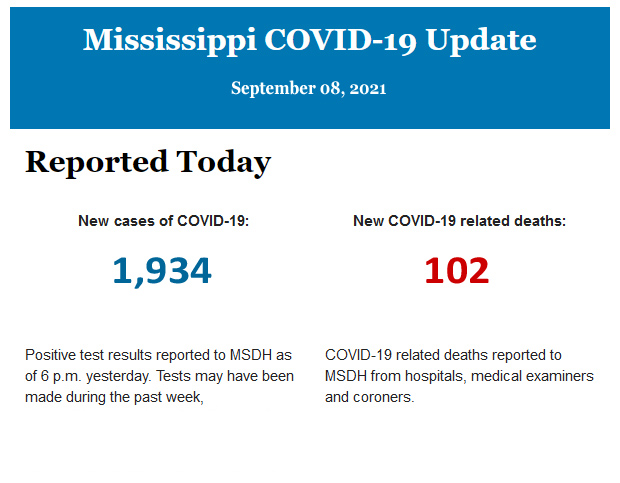Click the "Reported Today" heading
The height and width of the screenshot is (483, 620).
click(147, 162)
